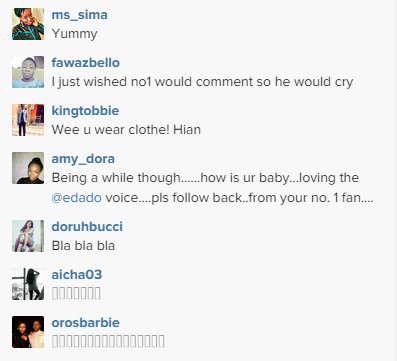Visit the fawazbello username link
This screenshot has height=361, width=397.
[x=85, y=63]
